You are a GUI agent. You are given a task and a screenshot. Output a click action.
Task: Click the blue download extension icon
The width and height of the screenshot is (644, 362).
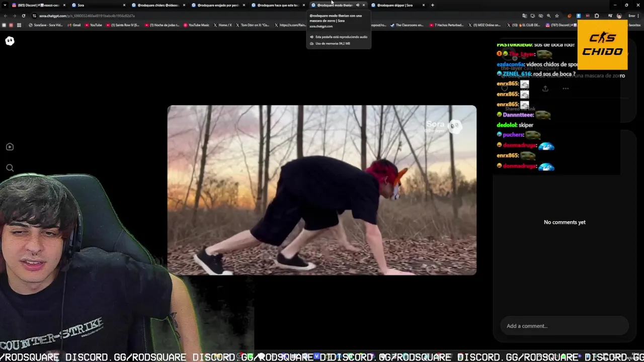click(x=578, y=16)
